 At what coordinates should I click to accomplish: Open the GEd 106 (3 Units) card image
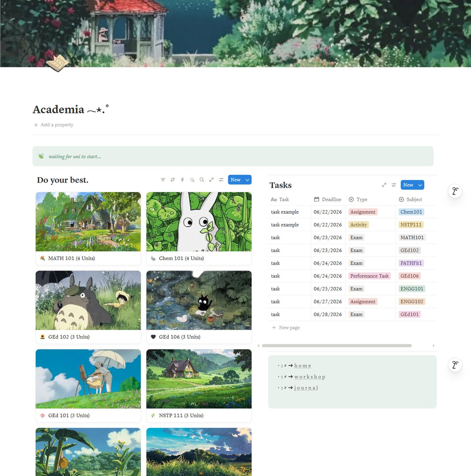click(x=199, y=300)
